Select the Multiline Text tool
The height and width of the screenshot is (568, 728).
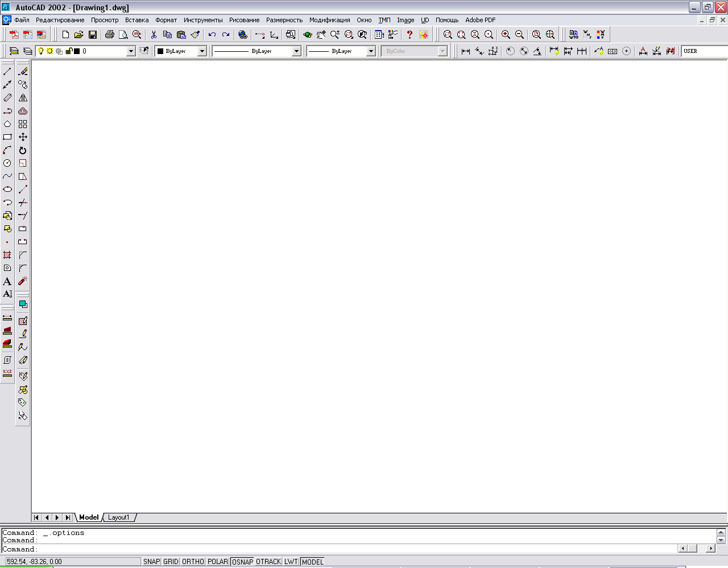[x=7, y=281]
